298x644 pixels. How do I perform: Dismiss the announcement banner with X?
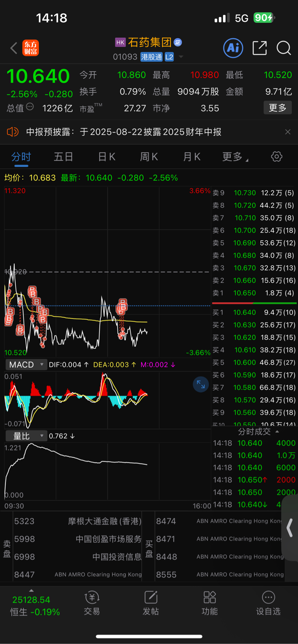pyautogui.click(x=288, y=132)
